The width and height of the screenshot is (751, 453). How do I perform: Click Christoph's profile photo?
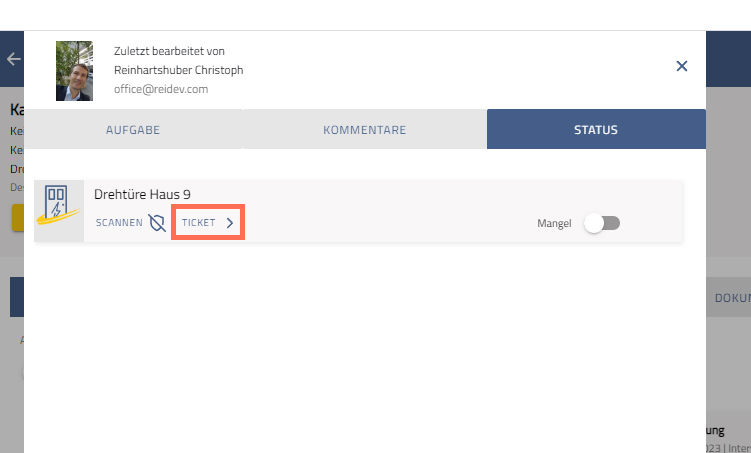[74, 71]
